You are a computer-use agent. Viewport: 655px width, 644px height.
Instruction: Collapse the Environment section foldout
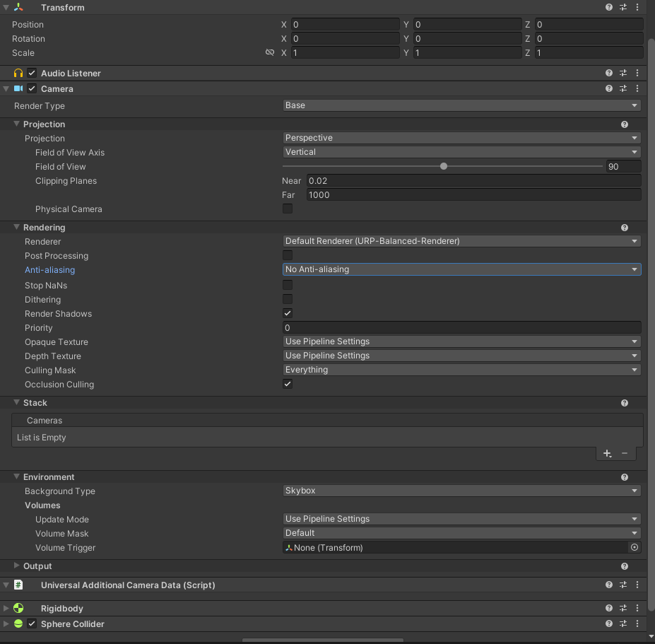(x=17, y=476)
